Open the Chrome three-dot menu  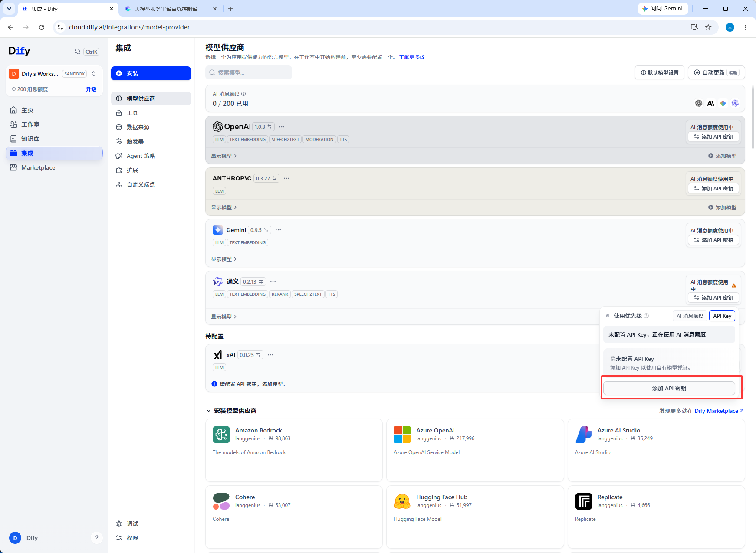pos(746,27)
